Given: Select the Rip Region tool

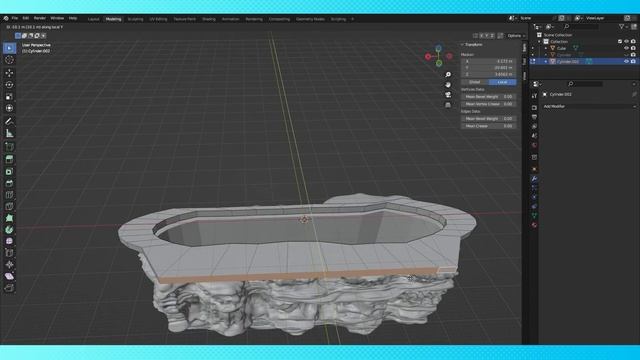Looking at the screenshot, I should (x=9, y=288).
